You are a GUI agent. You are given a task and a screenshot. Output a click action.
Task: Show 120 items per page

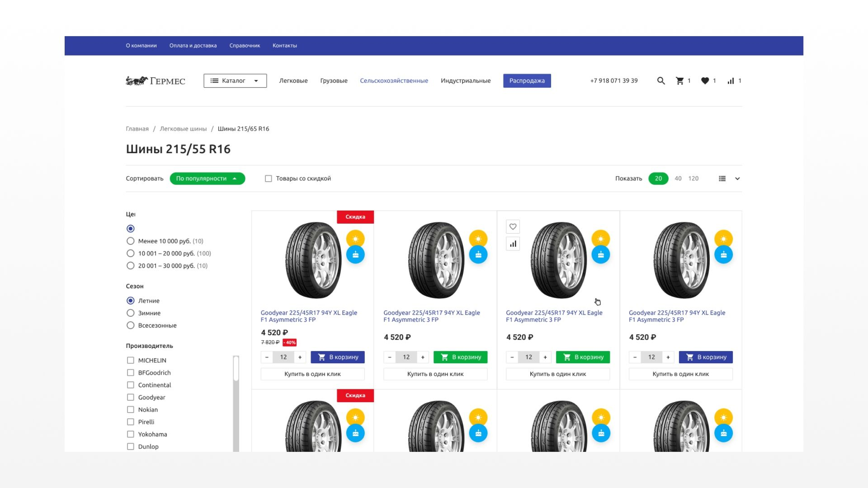pos(693,178)
